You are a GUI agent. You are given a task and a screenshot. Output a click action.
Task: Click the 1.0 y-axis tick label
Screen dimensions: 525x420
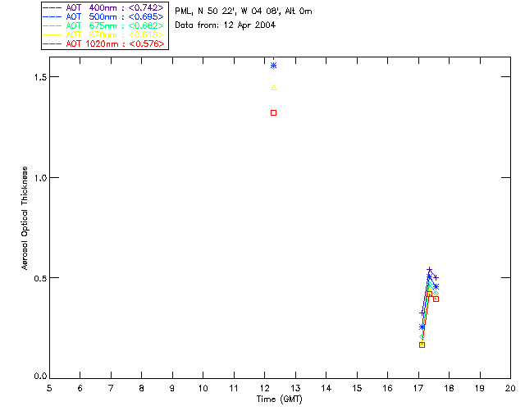coord(40,177)
